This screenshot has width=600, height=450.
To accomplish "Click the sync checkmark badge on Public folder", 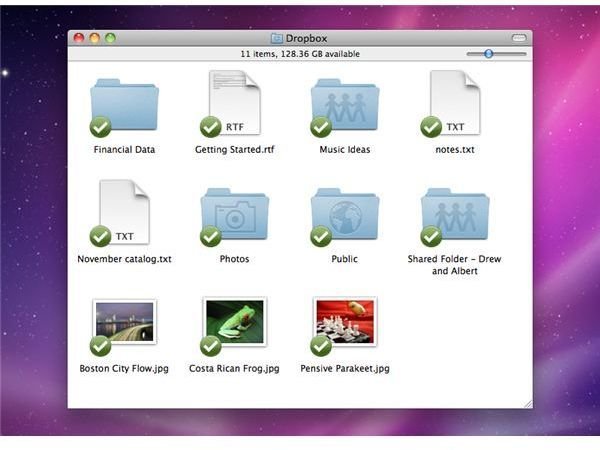I will pos(321,236).
